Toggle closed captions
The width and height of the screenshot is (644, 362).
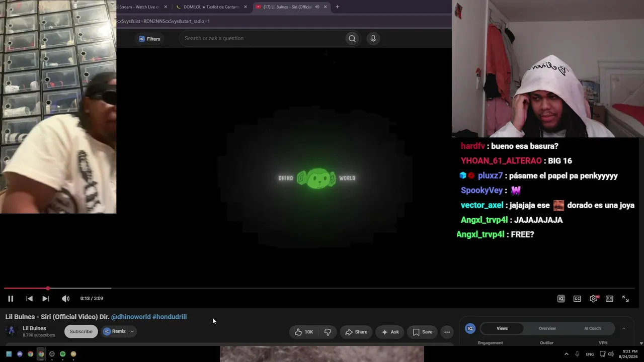coord(577,299)
